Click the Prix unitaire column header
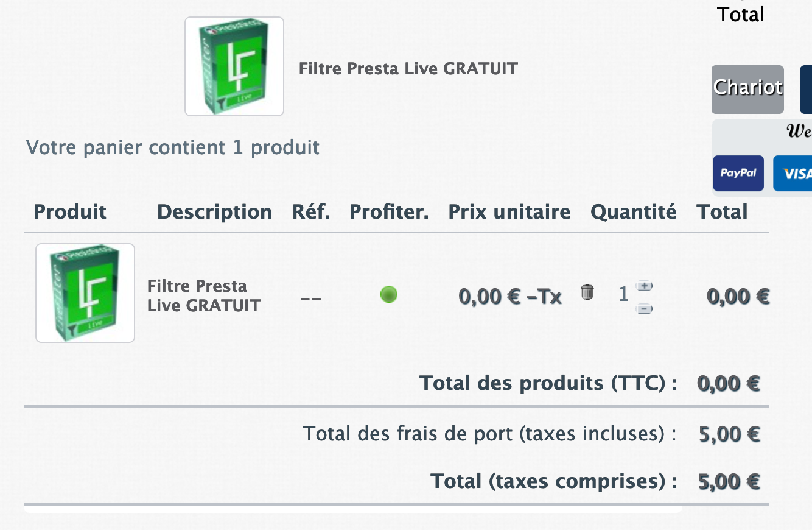The image size is (812, 530). click(x=509, y=212)
